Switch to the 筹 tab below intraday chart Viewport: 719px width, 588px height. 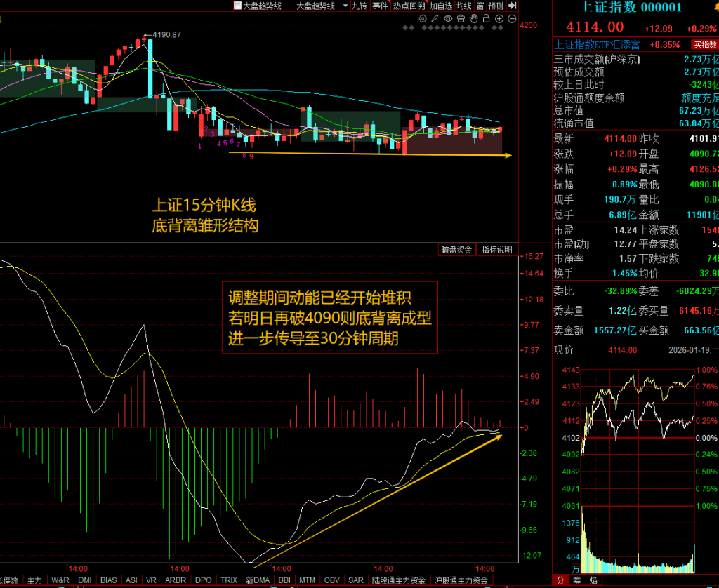click(x=577, y=581)
